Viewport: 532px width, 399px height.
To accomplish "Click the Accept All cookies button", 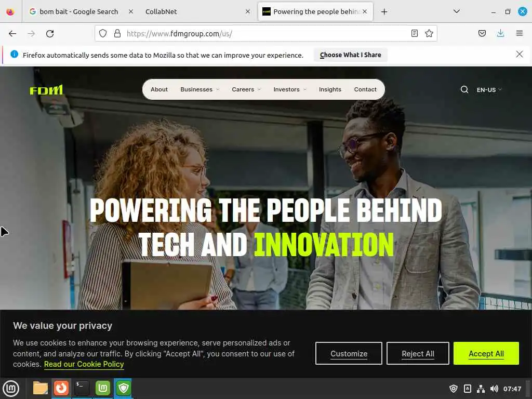I will pyautogui.click(x=486, y=353).
